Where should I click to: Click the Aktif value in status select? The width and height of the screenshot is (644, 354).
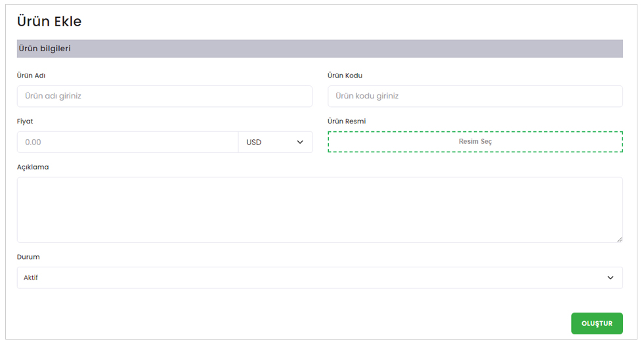pyautogui.click(x=31, y=278)
